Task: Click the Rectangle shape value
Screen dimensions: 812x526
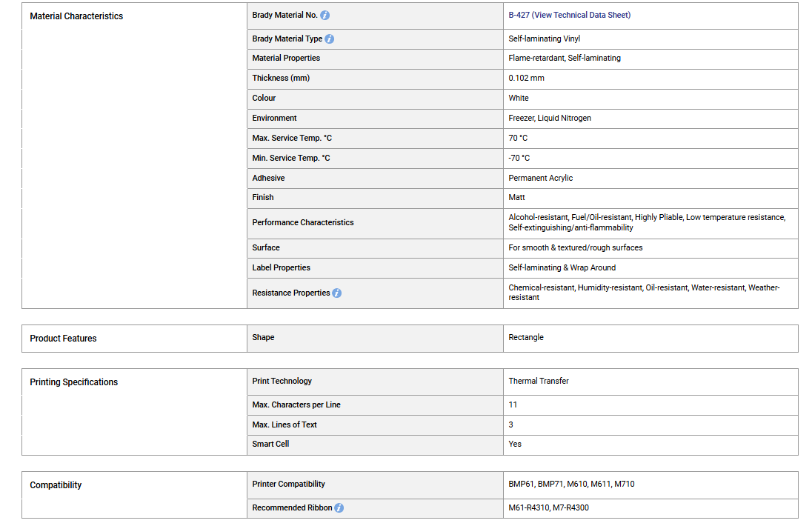Action: pyautogui.click(x=526, y=338)
